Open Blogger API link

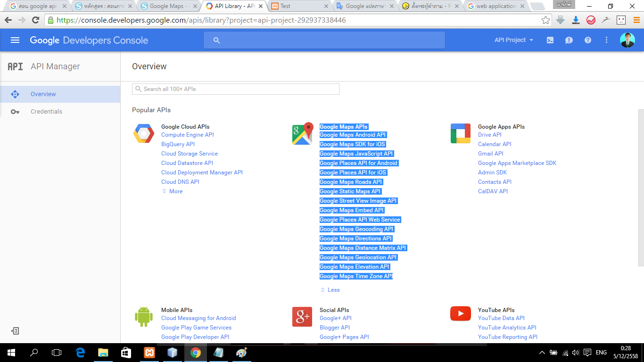pyautogui.click(x=335, y=328)
